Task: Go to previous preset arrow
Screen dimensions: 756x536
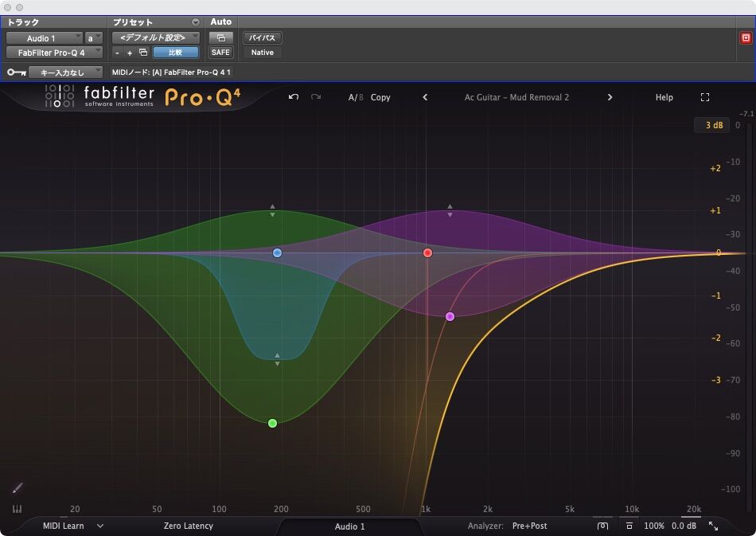Action: pyautogui.click(x=425, y=97)
